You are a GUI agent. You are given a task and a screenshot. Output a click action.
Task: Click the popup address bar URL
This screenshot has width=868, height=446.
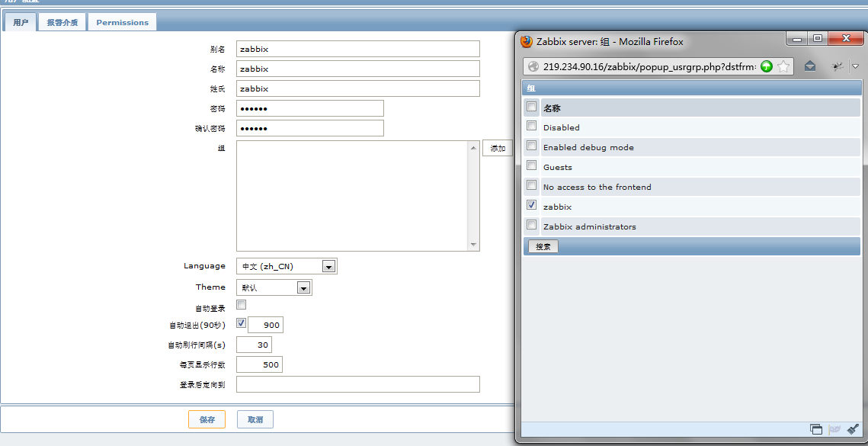pyautogui.click(x=649, y=66)
